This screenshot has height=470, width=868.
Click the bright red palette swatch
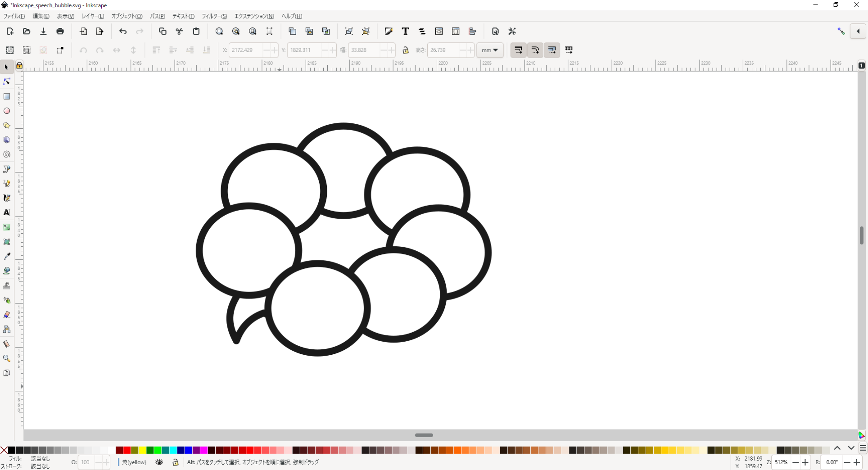127,450
